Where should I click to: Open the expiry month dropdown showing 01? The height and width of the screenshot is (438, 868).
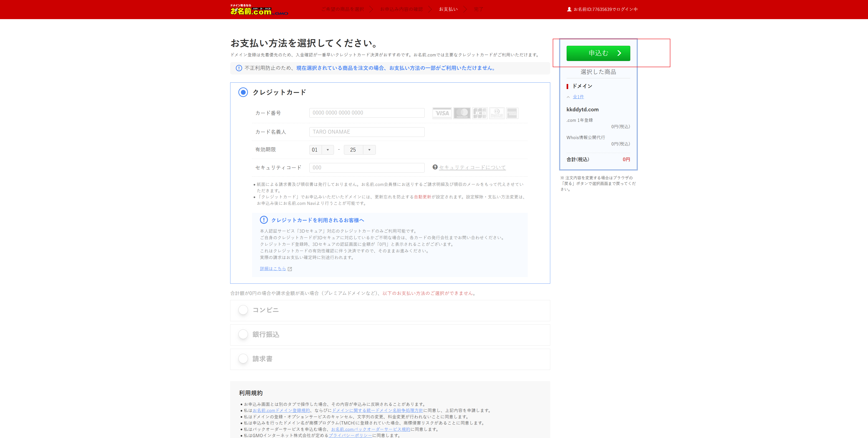(x=321, y=150)
